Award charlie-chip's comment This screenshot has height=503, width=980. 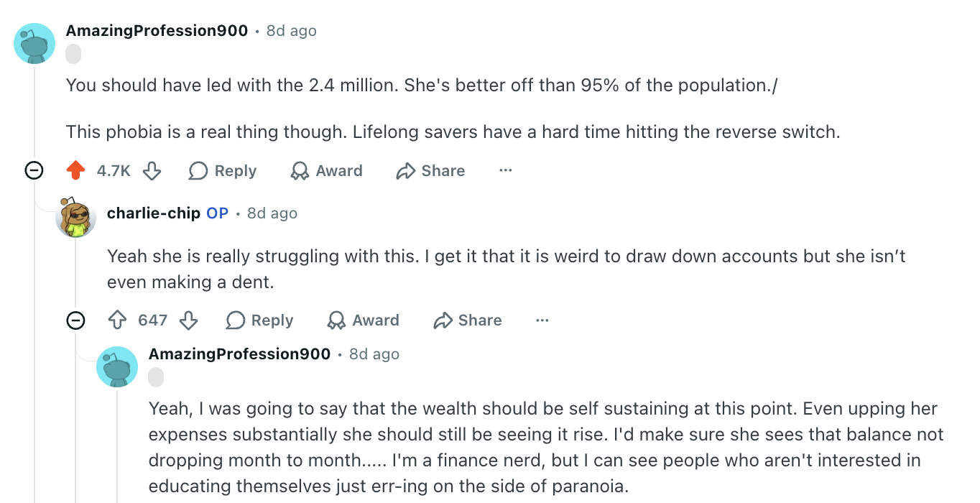point(363,320)
